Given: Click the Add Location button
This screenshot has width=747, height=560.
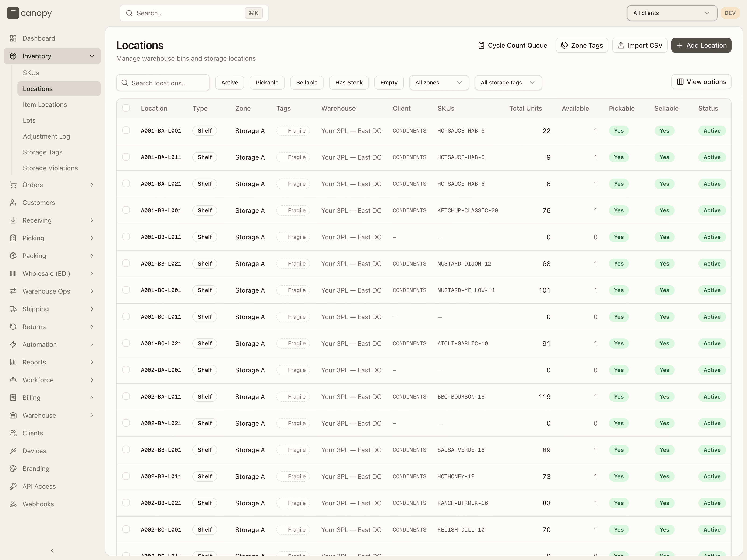Looking at the screenshot, I should (x=701, y=45).
